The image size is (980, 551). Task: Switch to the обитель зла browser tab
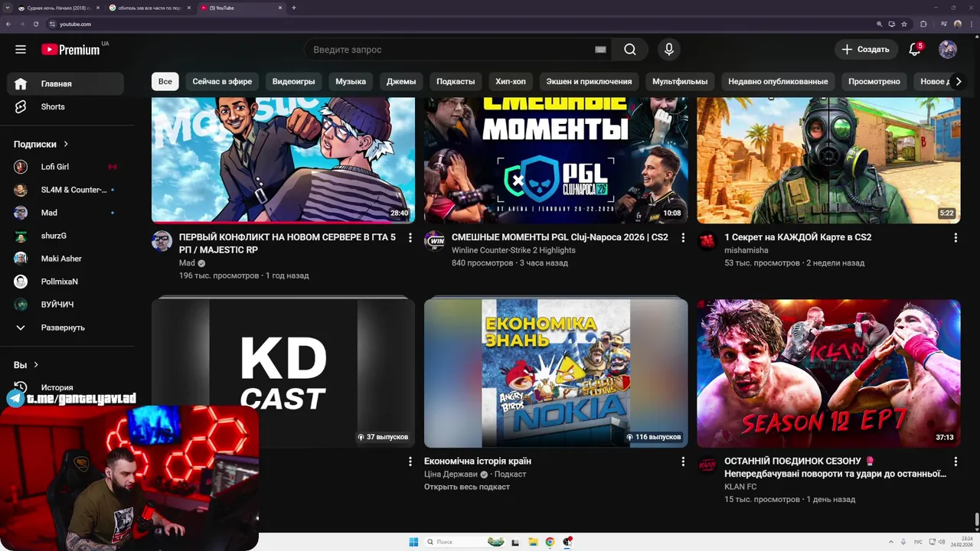click(x=149, y=8)
